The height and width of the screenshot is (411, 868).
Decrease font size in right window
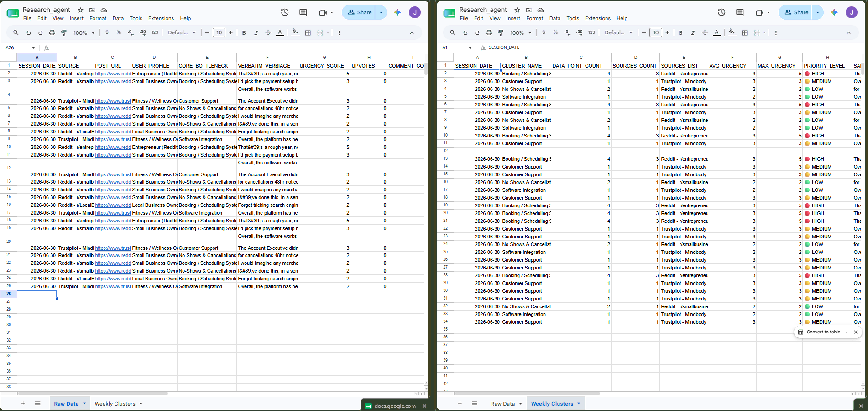(x=644, y=33)
